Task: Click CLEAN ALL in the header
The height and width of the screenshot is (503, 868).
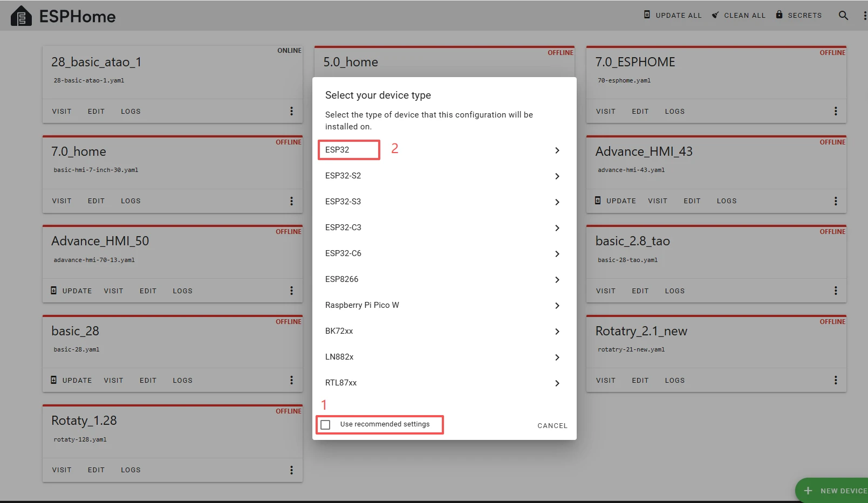Action: click(739, 15)
